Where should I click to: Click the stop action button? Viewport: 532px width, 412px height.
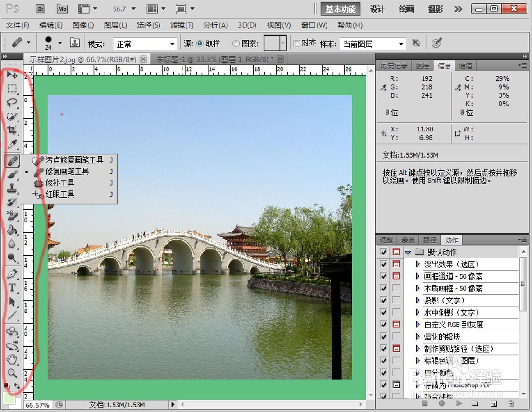(424, 403)
